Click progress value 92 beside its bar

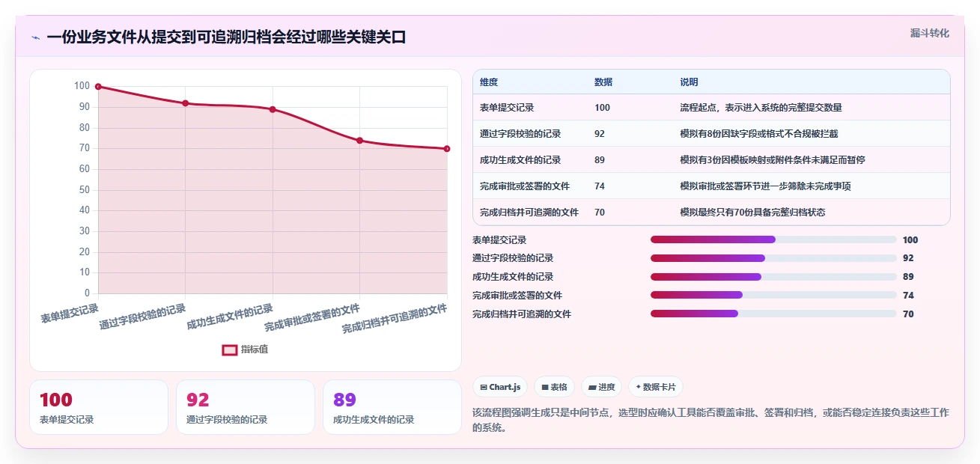tap(908, 258)
